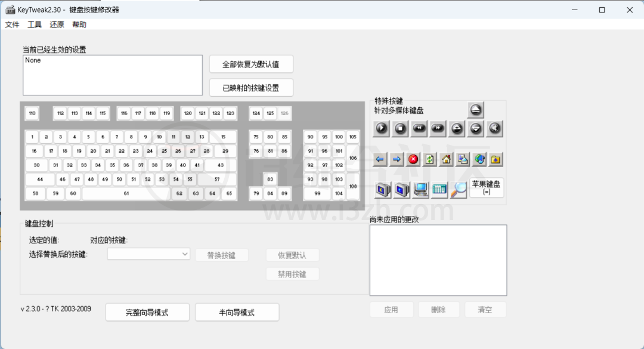Select the browser Back blue arrow key
The height and width of the screenshot is (349, 644).
pyautogui.click(x=380, y=159)
